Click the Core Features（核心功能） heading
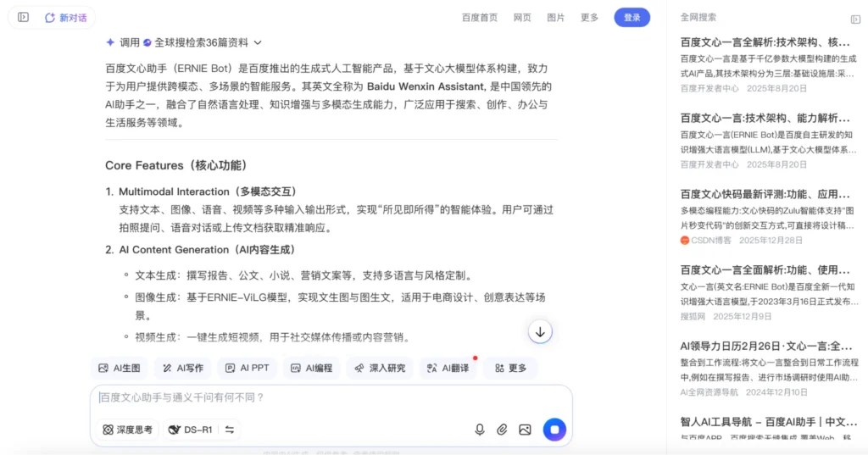The height and width of the screenshot is (455, 868). [176, 165]
